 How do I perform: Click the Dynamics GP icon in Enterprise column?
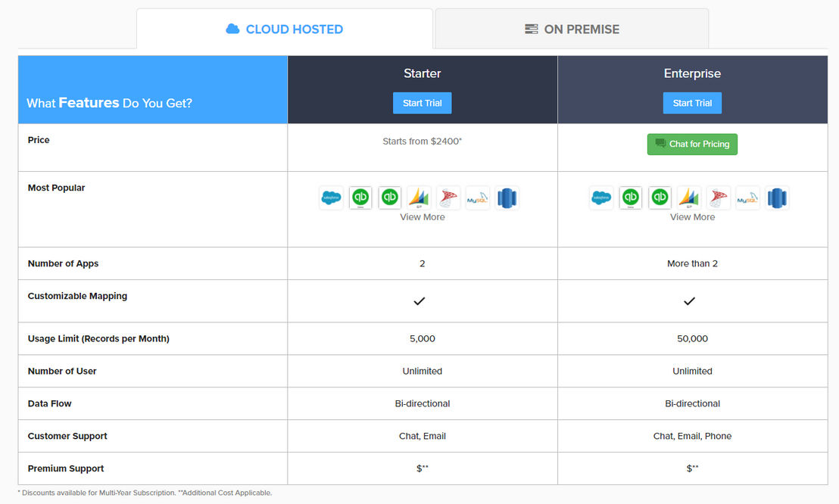tap(689, 198)
